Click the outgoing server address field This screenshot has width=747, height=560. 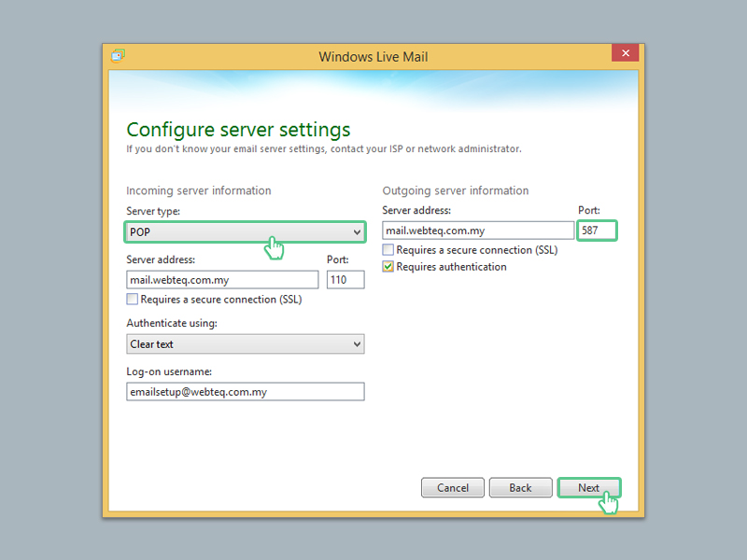(x=478, y=231)
